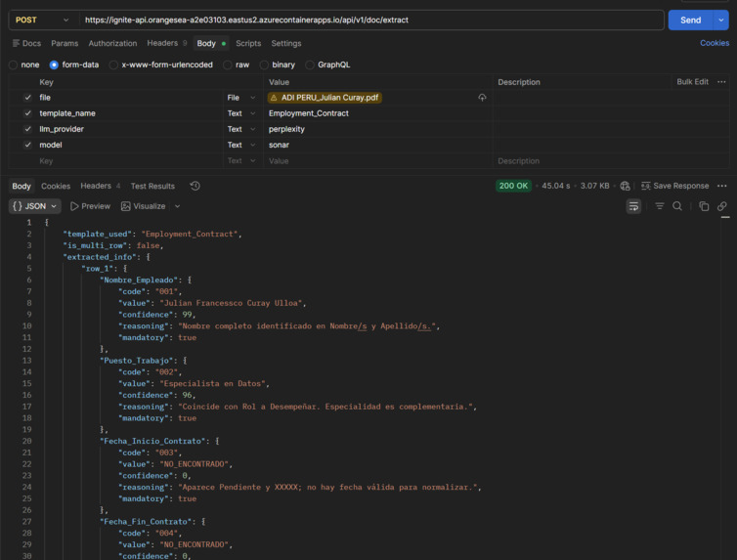Click the sonar value cell

coord(377,145)
